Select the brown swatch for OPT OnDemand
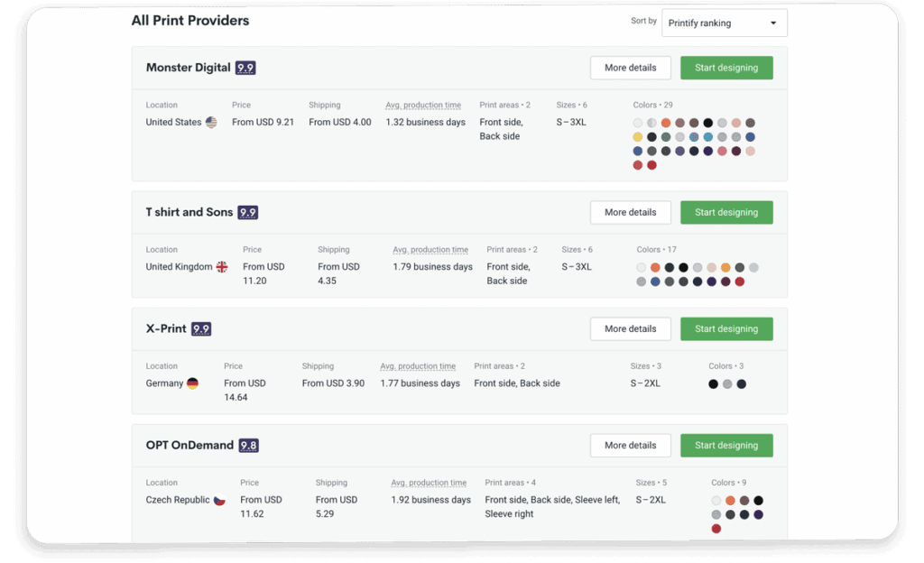The width and height of the screenshot is (924, 563). (x=744, y=501)
